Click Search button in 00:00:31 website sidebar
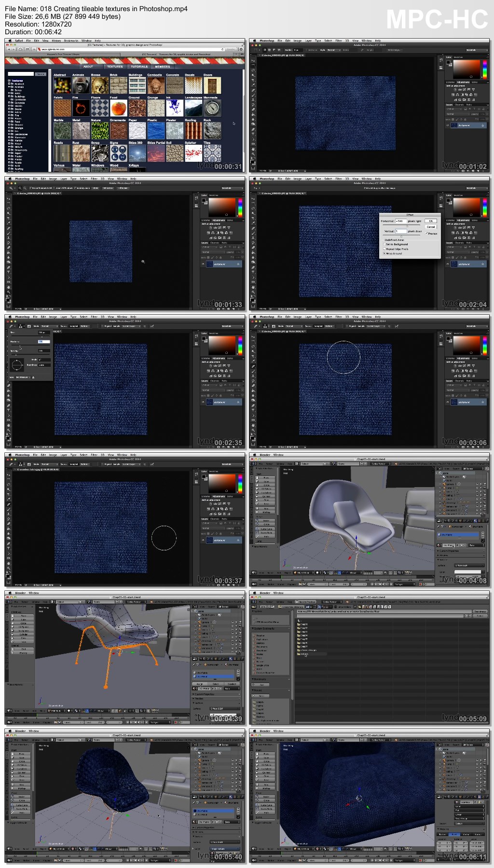The height and width of the screenshot is (868, 494). [x=41, y=74]
